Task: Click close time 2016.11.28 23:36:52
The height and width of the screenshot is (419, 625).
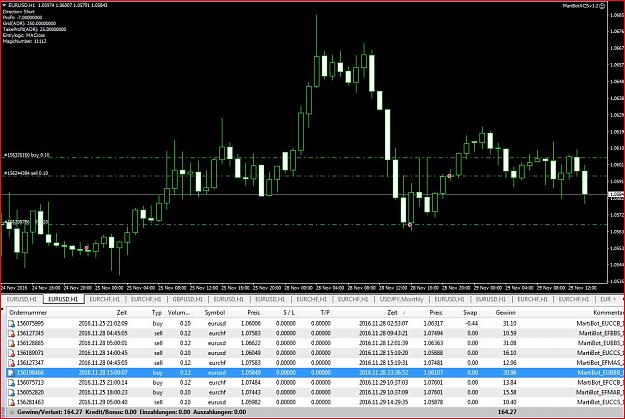Action: [x=383, y=373]
